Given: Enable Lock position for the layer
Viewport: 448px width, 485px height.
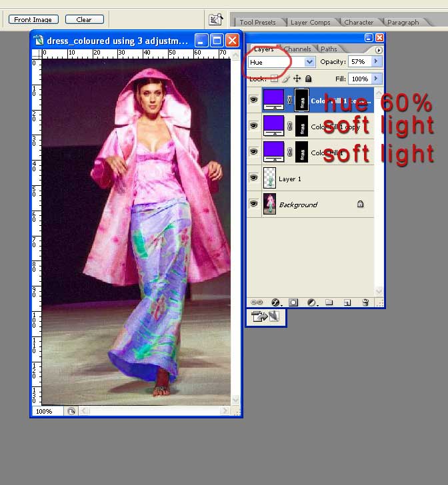Looking at the screenshot, I should pos(297,79).
